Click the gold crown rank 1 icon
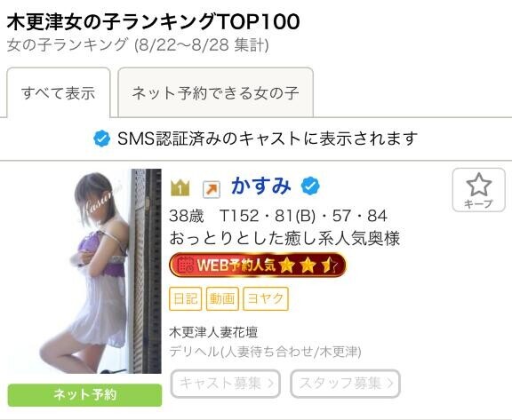This screenshot has width=512, height=420. point(180,188)
